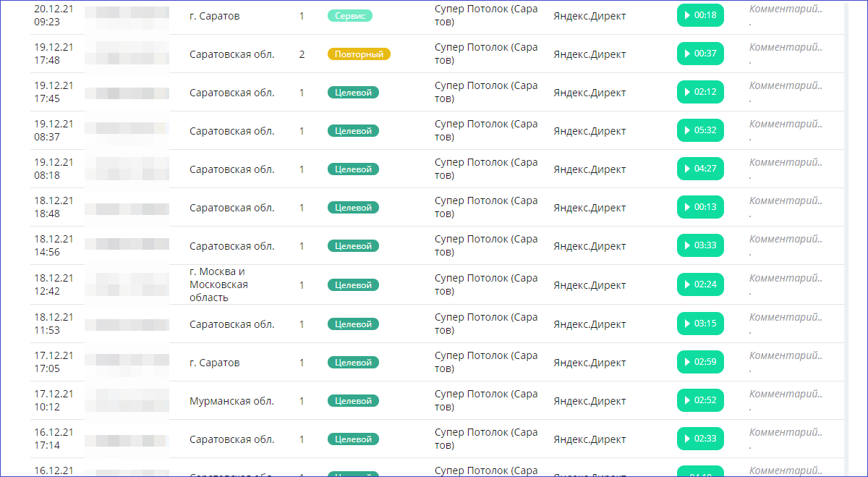Play the 00:18 call recording
Screen dimensions: 868x477
pyautogui.click(x=699, y=15)
